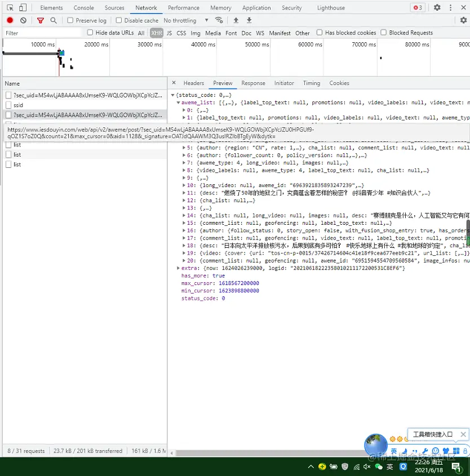
Task: Toggle the device toolbar icon
Action: 23,7
